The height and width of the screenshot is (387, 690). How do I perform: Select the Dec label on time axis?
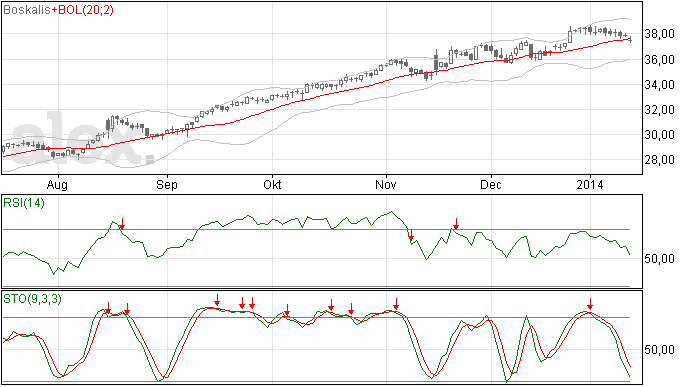coord(491,184)
